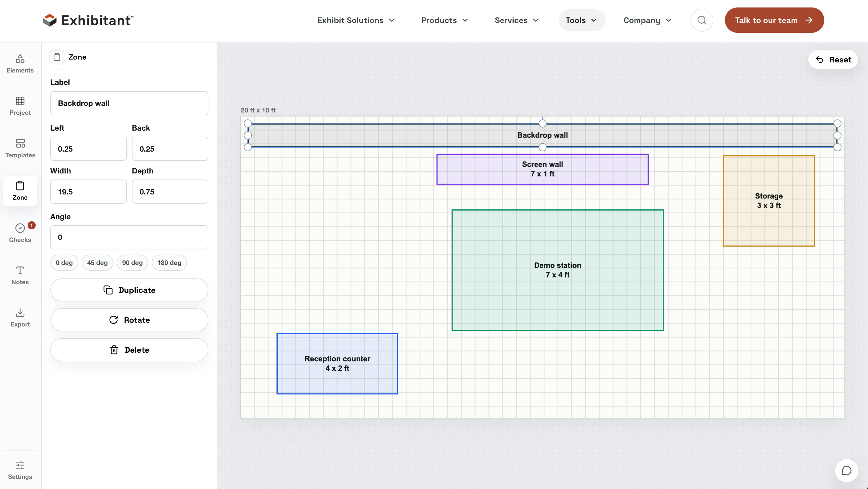Select the Reception counter zone
868x489 pixels.
[x=337, y=364]
